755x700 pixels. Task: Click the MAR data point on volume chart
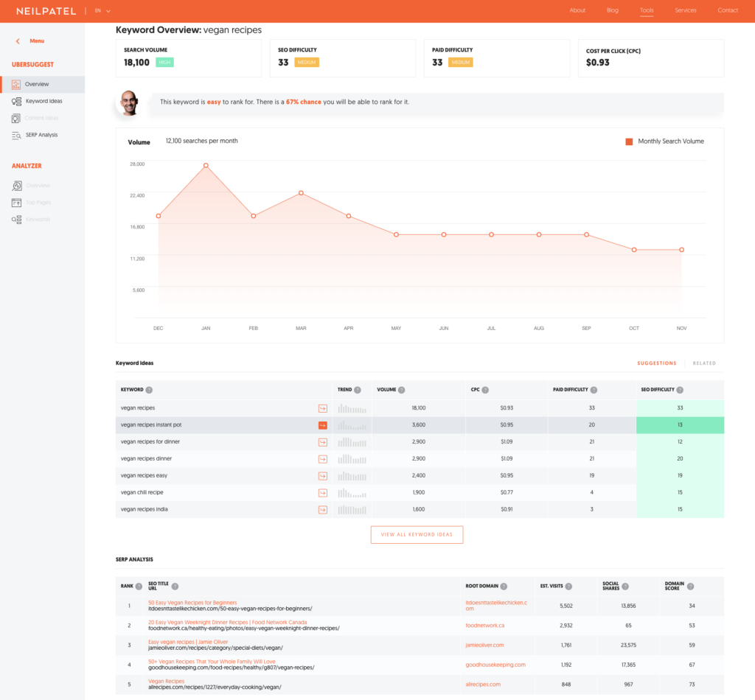[x=301, y=193]
